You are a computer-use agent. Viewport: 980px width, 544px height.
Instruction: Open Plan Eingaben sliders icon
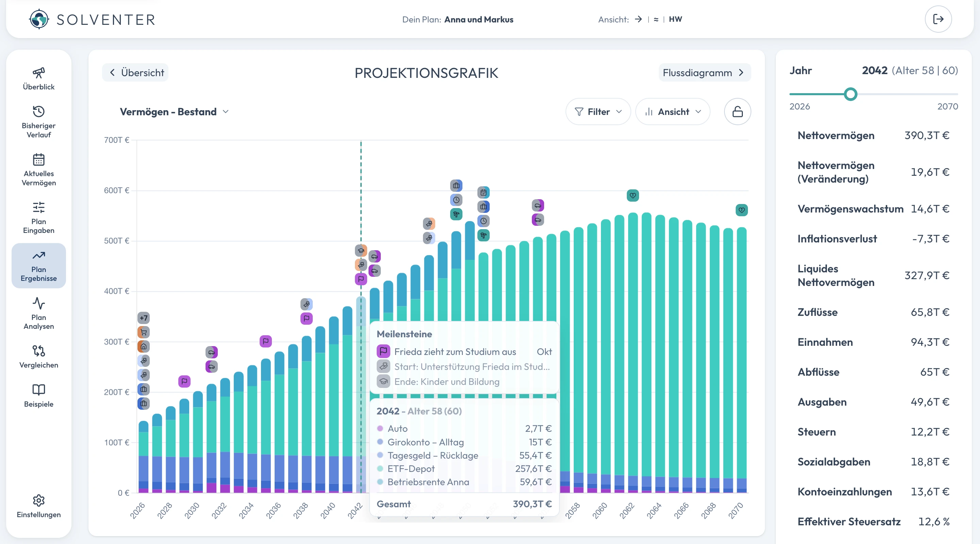coord(38,207)
